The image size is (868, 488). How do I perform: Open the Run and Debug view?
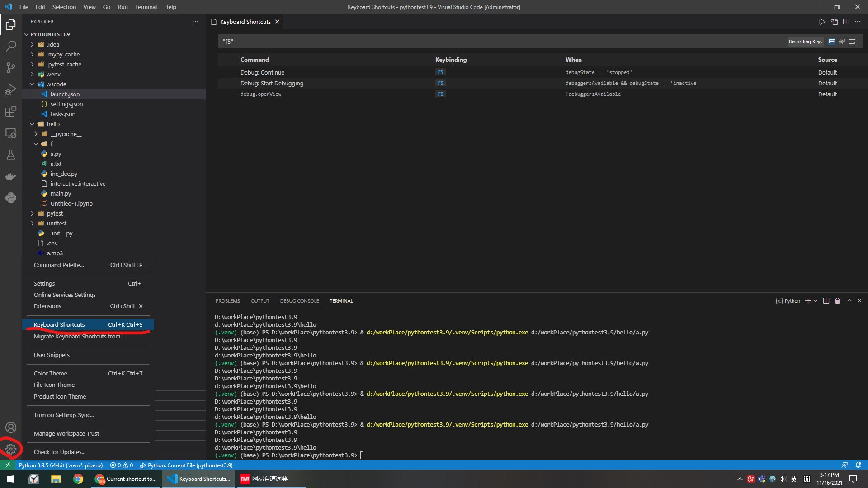[x=11, y=89]
